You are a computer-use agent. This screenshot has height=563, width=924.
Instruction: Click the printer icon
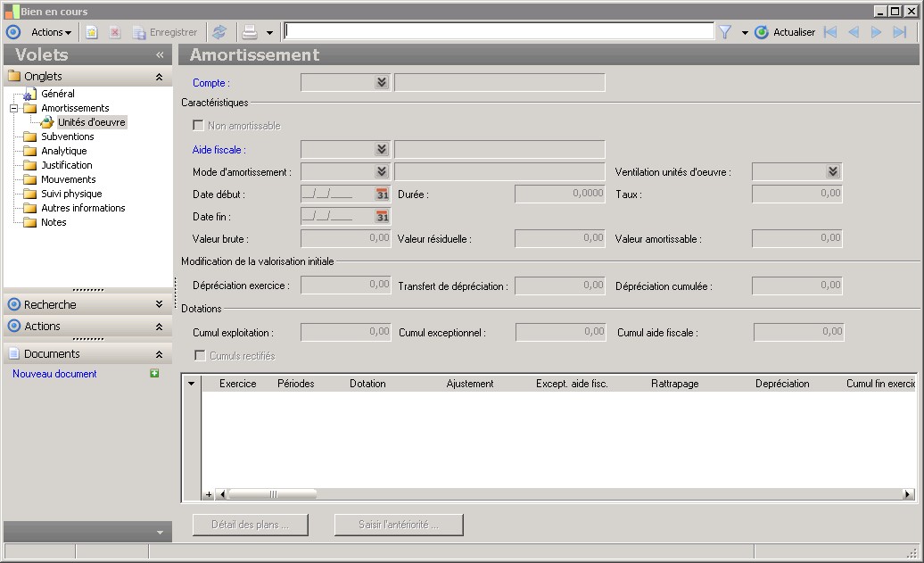(250, 32)
